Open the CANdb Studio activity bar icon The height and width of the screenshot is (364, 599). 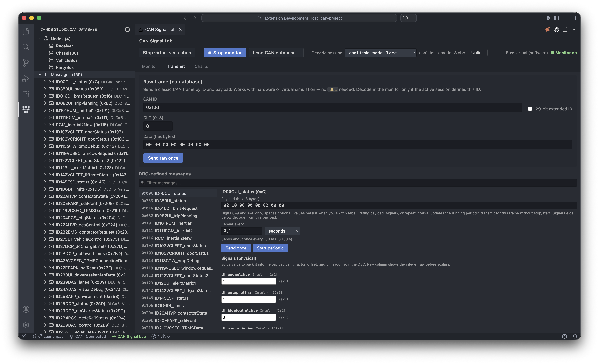(x=26, y=109)
